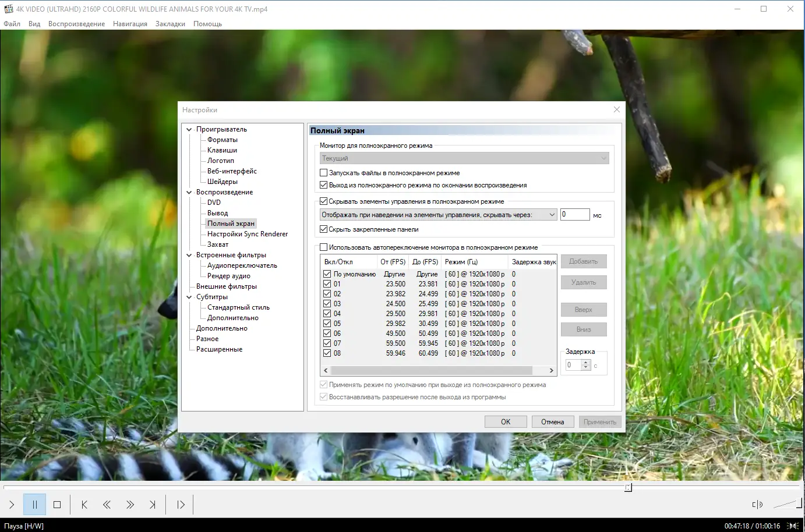Toggle Скрыть закрепленные панели checkbox
The width and height of the screenshot is (805, 532).
point(324,229)
